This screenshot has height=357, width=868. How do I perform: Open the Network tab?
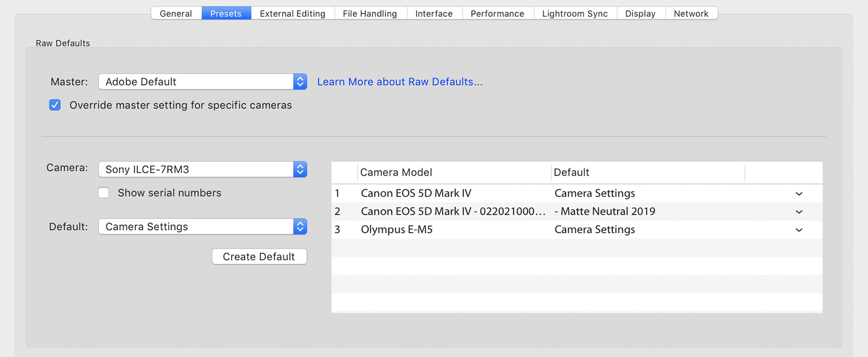point(691,14)
